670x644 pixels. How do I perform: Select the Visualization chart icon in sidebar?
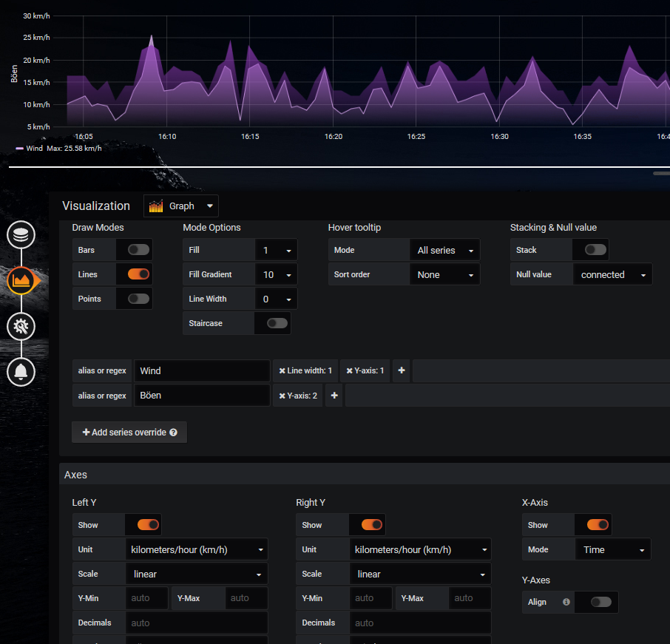[x=21, y=281]
